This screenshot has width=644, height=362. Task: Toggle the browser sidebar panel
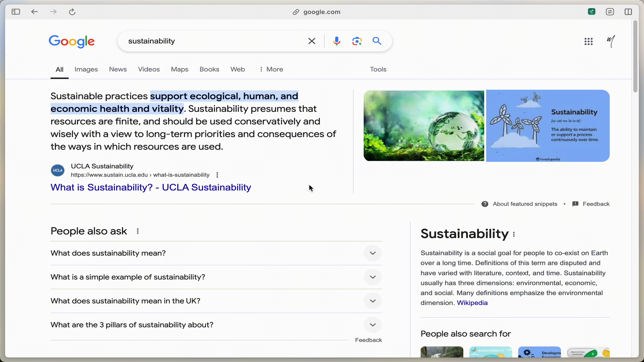pyautogui.click(x=16, y=12)
